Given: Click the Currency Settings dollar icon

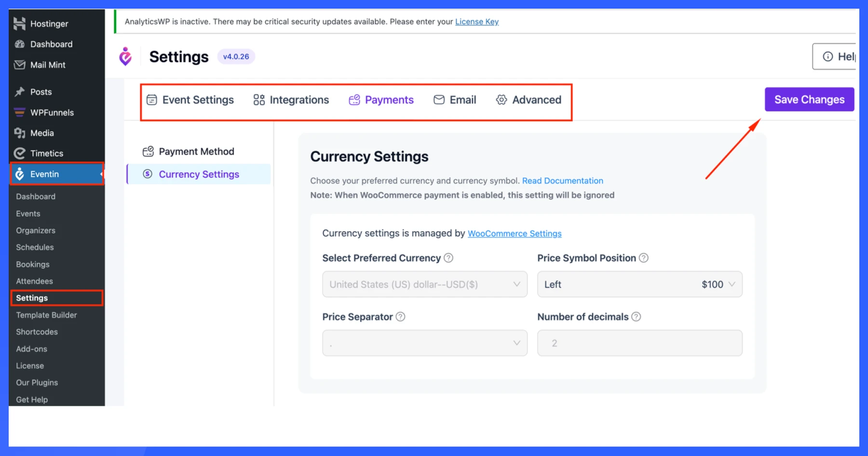Looking at the screenshot, I should tap(148, 174).
